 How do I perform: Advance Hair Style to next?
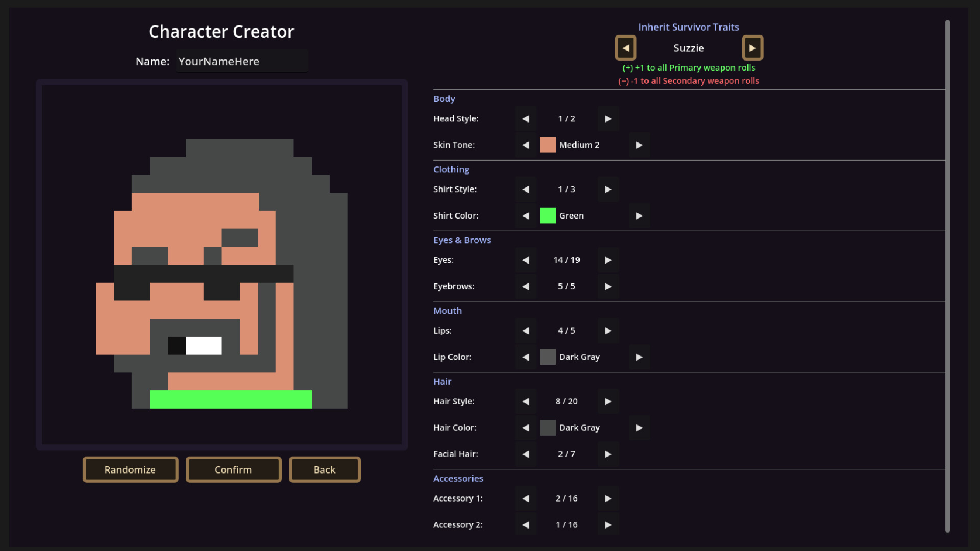[x=608, y=402]
